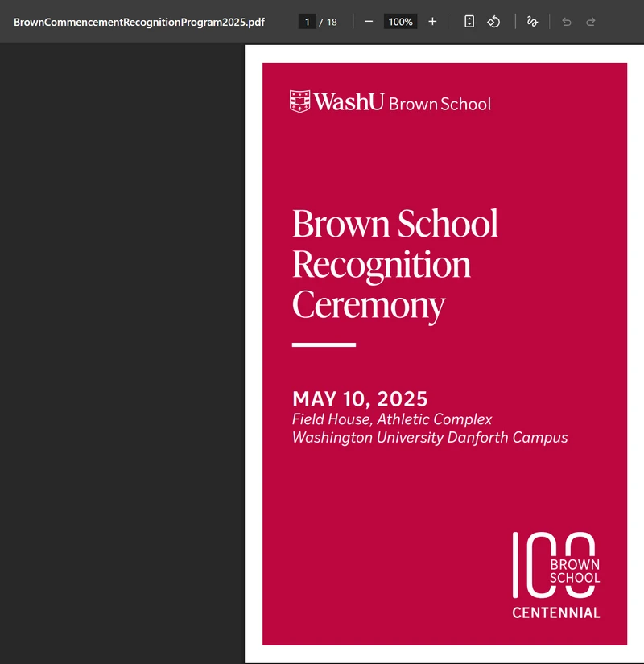Click the WashU shield logo
Screen dimensions: 644x664
pos(300,101)
